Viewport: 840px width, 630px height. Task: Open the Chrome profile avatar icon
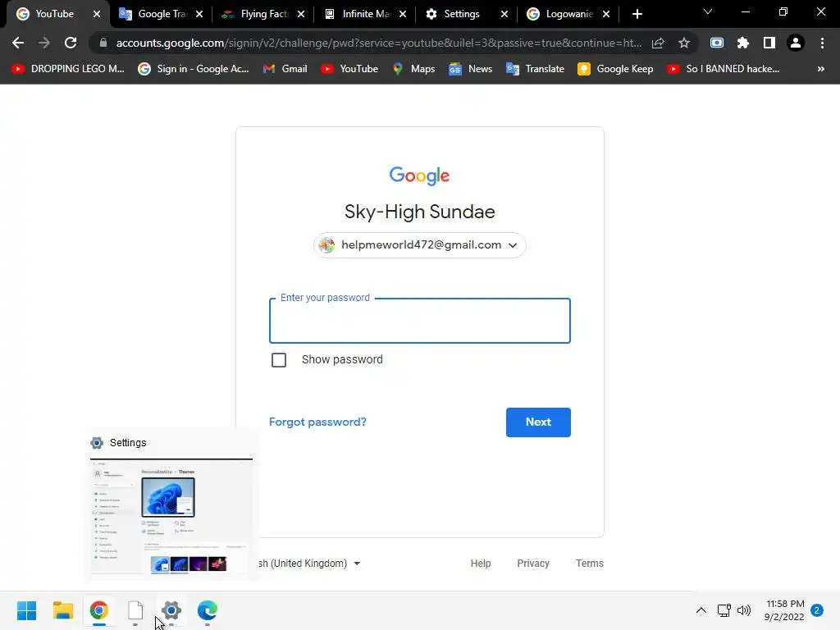coord(796,43)
